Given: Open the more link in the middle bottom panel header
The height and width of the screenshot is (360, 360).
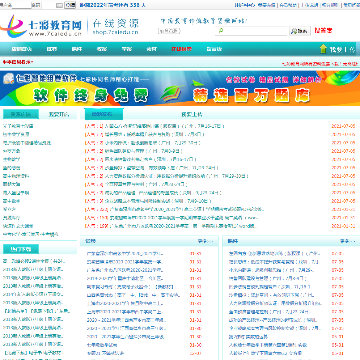Looking at the screenshot, I should pyautogui.click(x=205, y=241).
